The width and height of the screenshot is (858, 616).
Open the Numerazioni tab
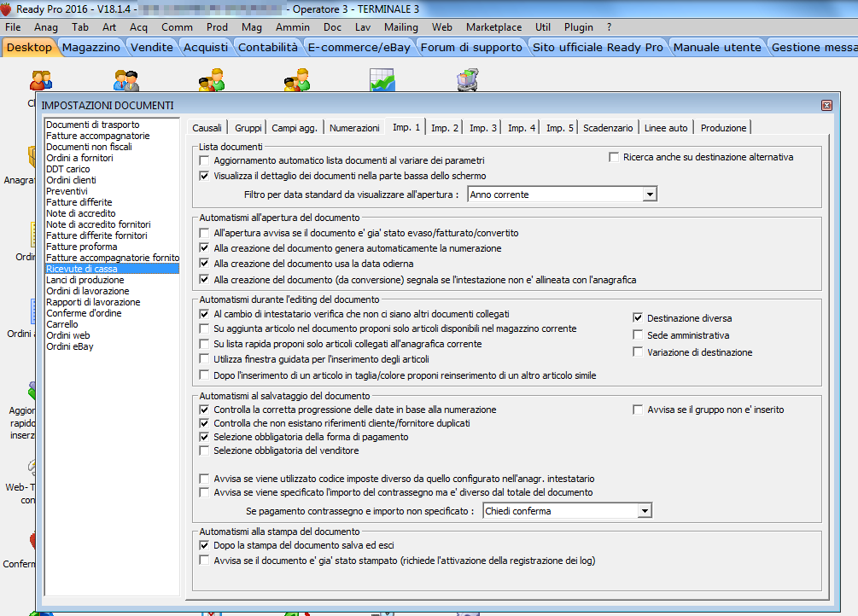coord(354,128)
